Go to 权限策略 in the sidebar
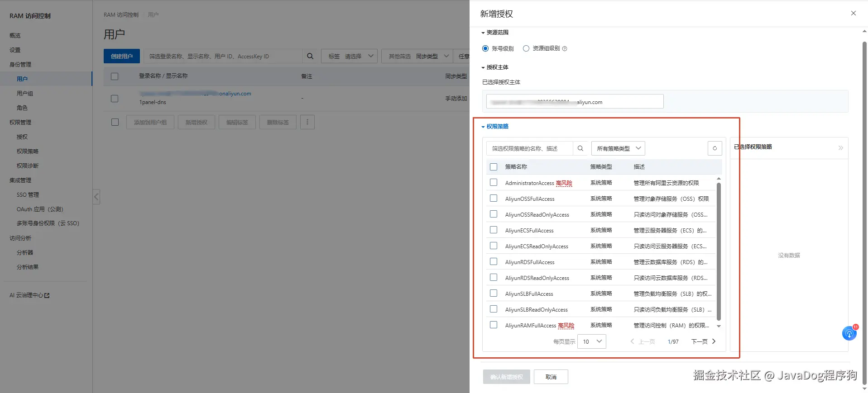 click(28, 152)
